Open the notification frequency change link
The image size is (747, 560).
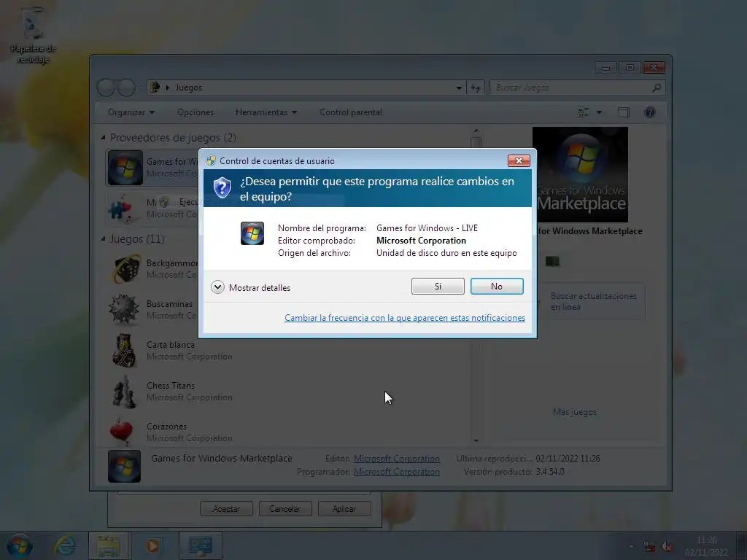pos(404,318)
